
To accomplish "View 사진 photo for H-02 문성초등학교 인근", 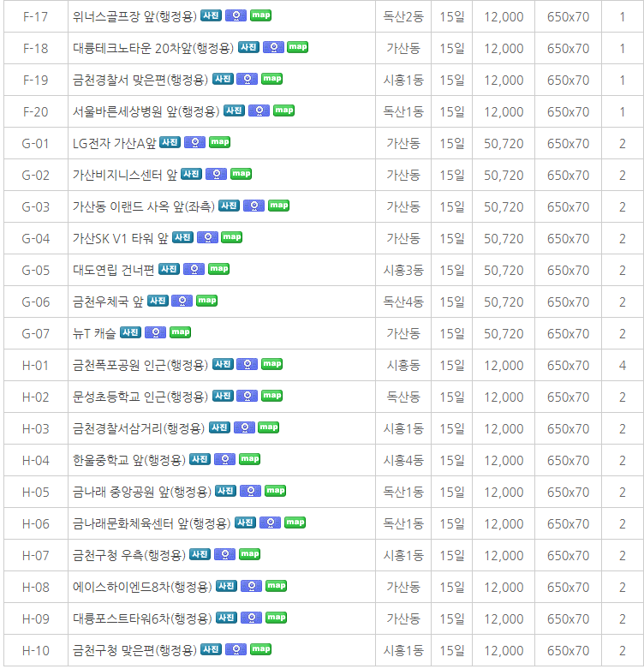I will 223,396.
